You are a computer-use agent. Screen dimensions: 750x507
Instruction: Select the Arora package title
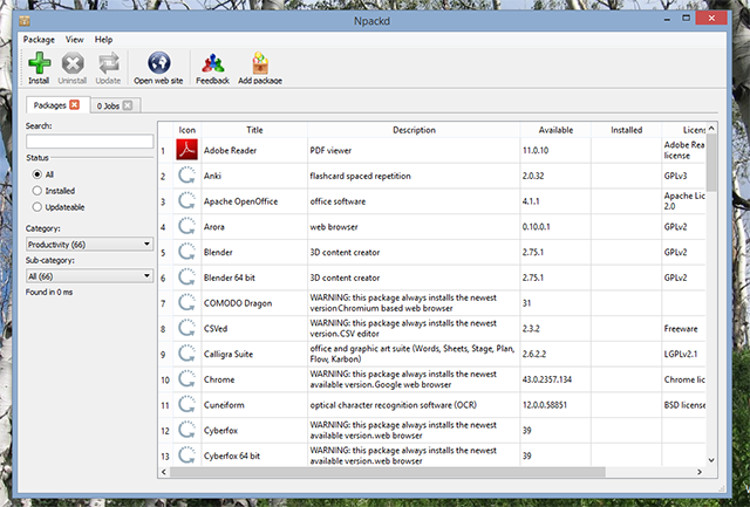[x=214, y=227]
